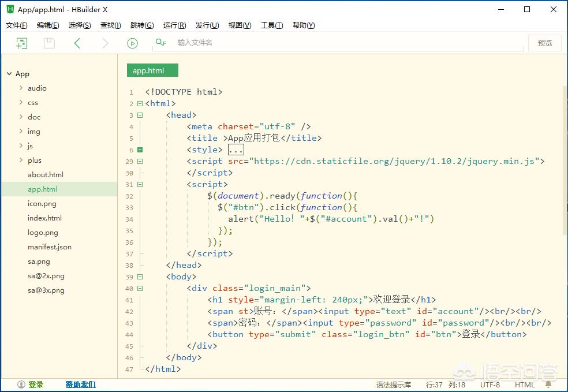Click the UTF-8 encoding indicator
The image size is (568, 392).
coord(489,384)
